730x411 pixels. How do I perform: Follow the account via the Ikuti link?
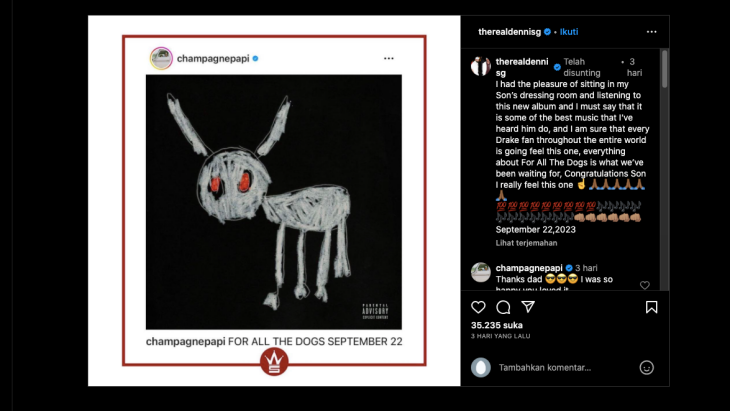569,32
